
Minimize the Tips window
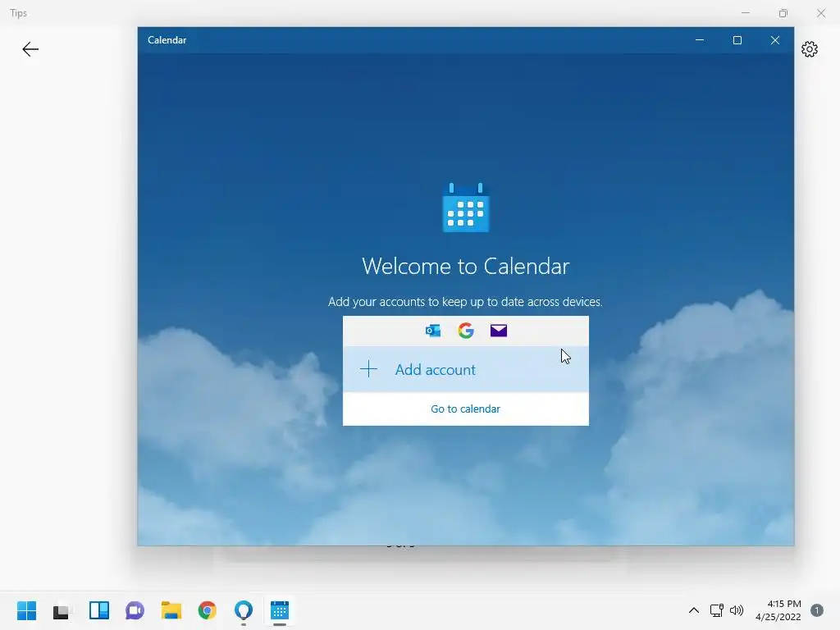tap(745, 13)
